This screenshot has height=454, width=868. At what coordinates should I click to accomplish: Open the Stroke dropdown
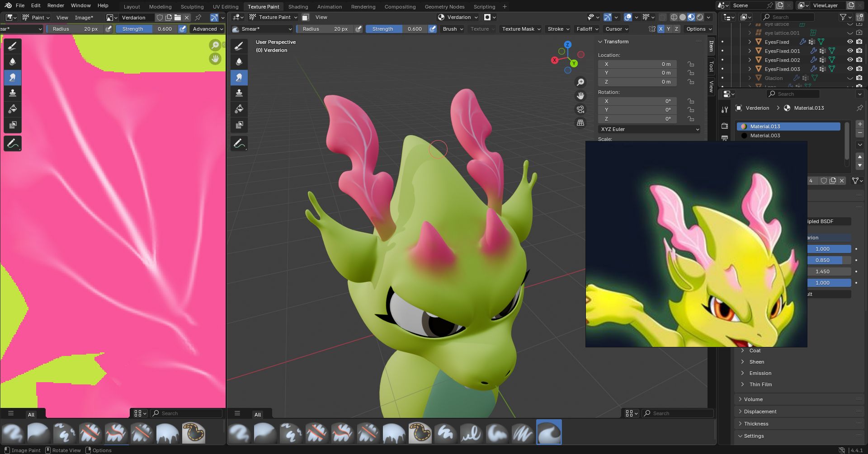click(x=559, y=29)
